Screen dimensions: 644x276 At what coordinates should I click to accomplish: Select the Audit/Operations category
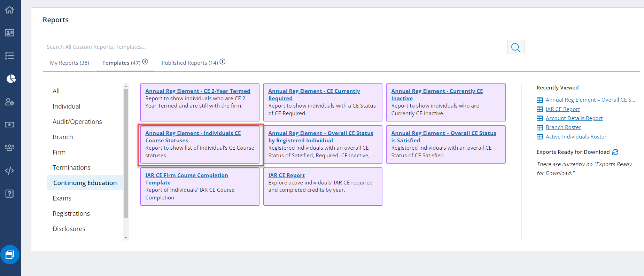[x=77, y=122]
